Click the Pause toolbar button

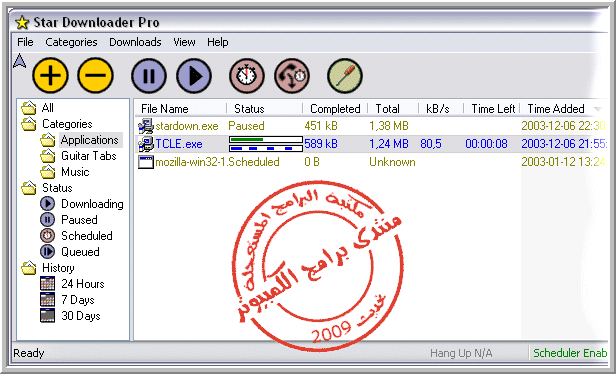pos(149,76)
